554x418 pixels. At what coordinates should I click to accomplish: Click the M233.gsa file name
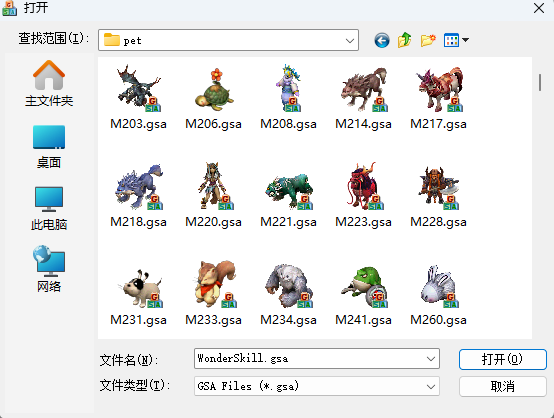pos(213,320)
